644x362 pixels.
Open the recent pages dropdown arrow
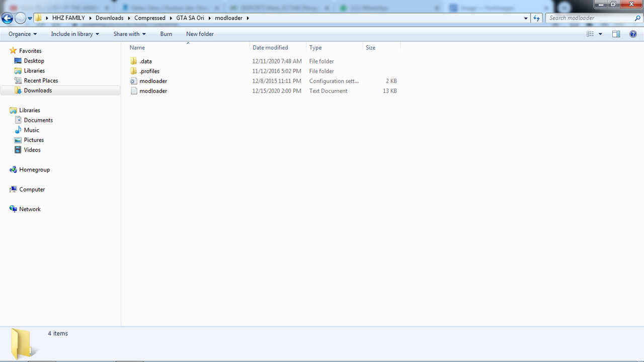(x=30, y=19)
